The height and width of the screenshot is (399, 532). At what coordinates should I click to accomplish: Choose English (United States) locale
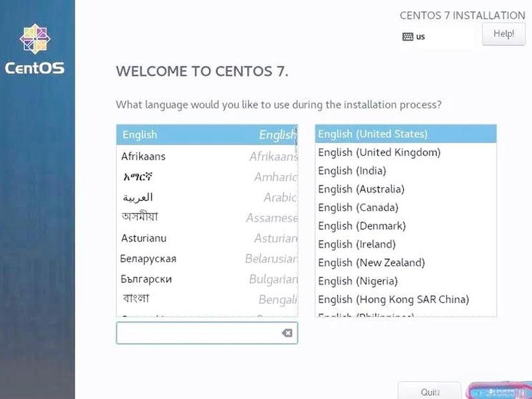(406, 134)
